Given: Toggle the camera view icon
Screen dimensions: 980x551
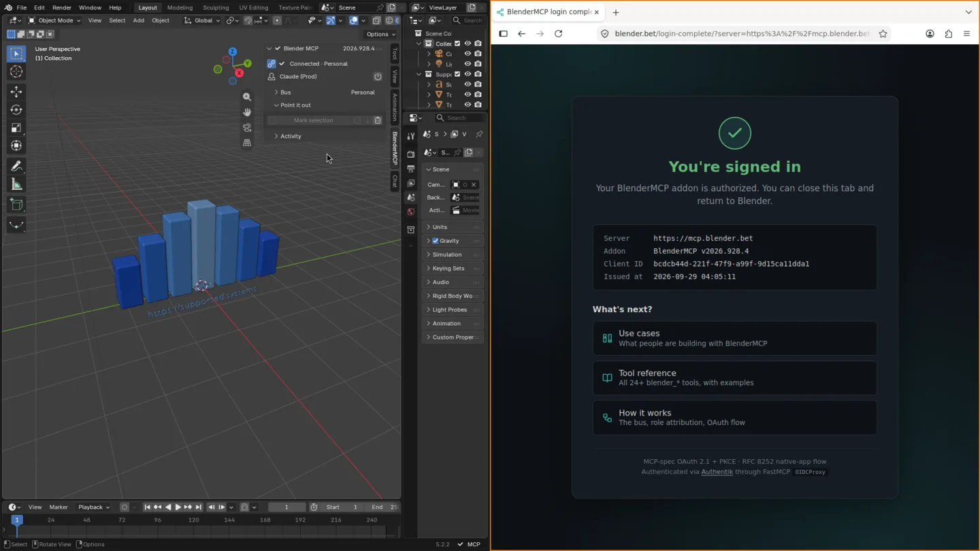Looking at the screenshot, I should click(x=247, y=128).
